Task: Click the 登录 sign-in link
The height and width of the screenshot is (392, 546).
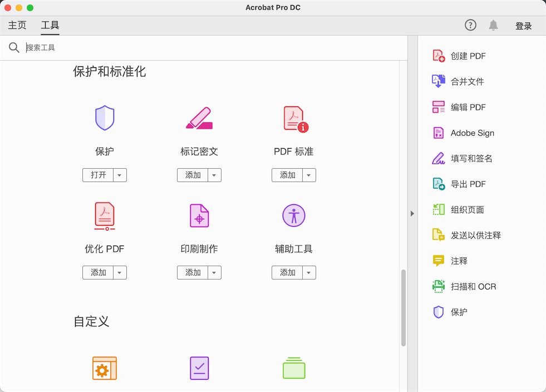Action: pyautogui.click(x=523, y=26)
